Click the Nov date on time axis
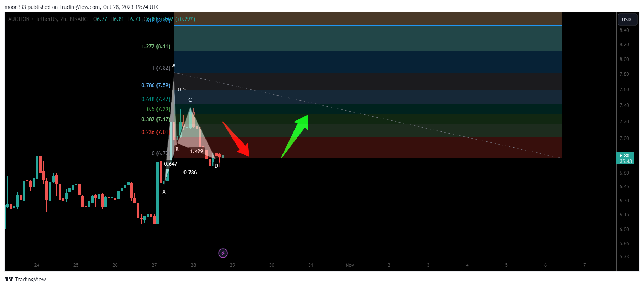644x287 pixels. pos(350,265)
